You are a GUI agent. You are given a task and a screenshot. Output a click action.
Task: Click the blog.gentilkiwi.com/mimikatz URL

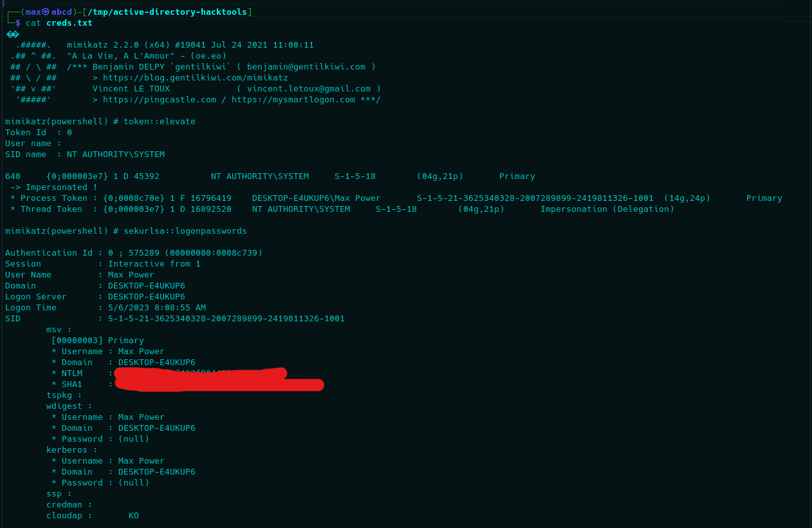[x=196, y=78]
